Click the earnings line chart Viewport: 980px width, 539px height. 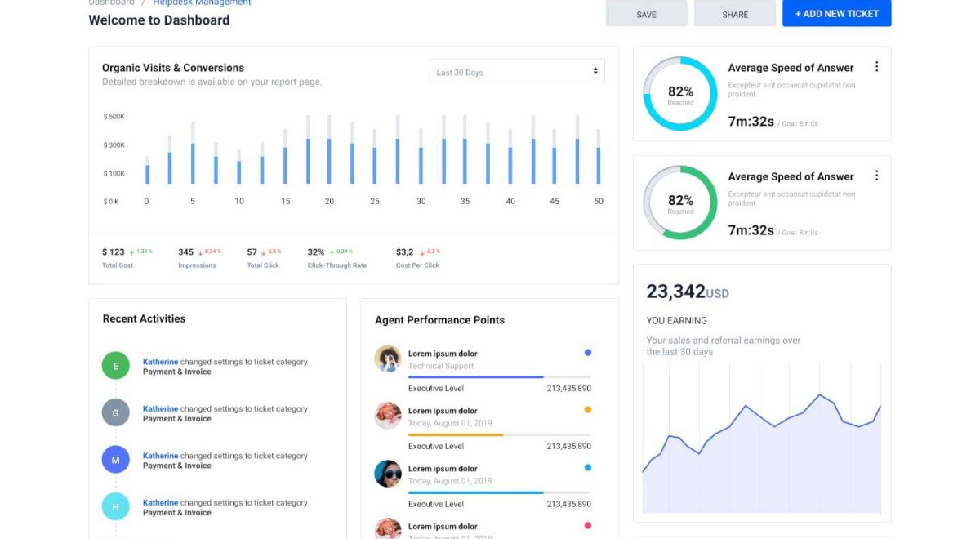pos(762,437)
